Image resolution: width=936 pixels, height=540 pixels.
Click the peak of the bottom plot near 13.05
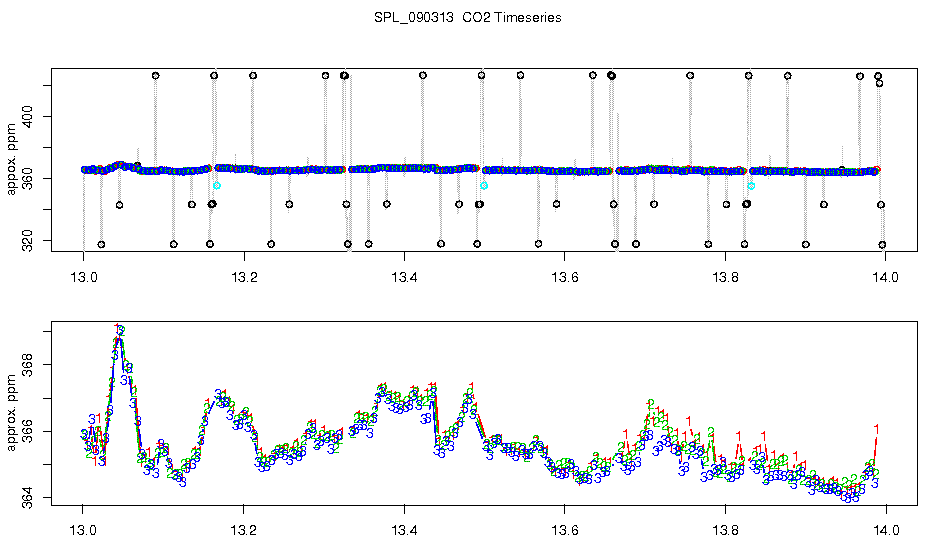(119, 329)
